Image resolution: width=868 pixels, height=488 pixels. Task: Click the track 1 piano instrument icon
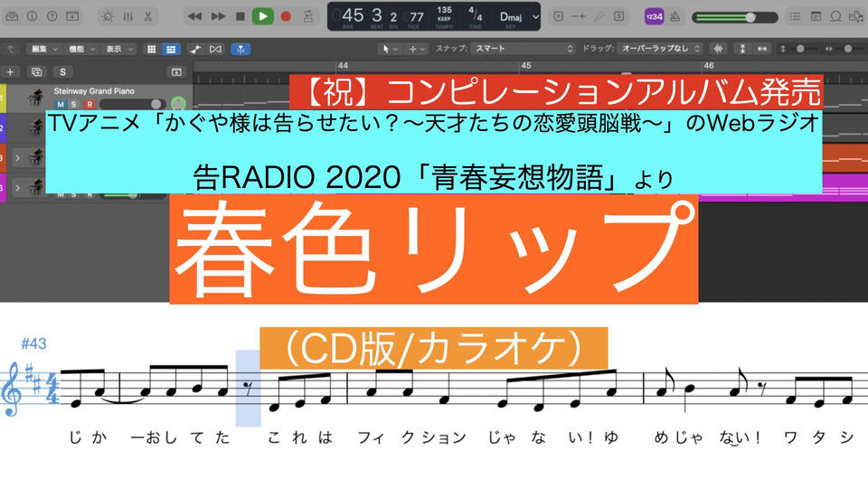(36, 98)
